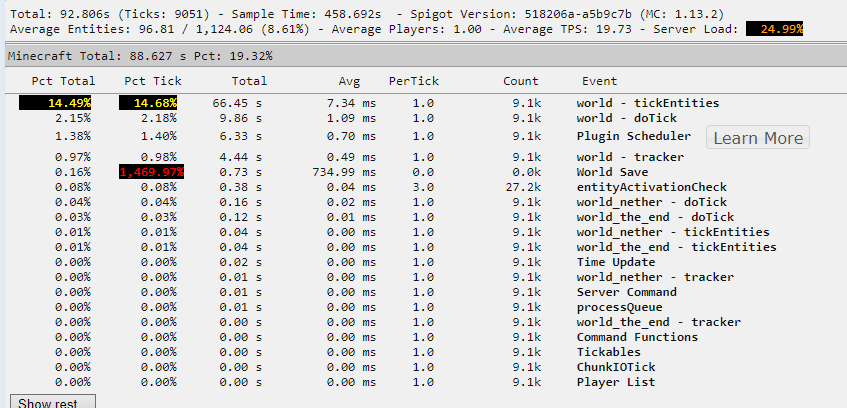Click the 'Count' column header

click(x=521, y=81)
